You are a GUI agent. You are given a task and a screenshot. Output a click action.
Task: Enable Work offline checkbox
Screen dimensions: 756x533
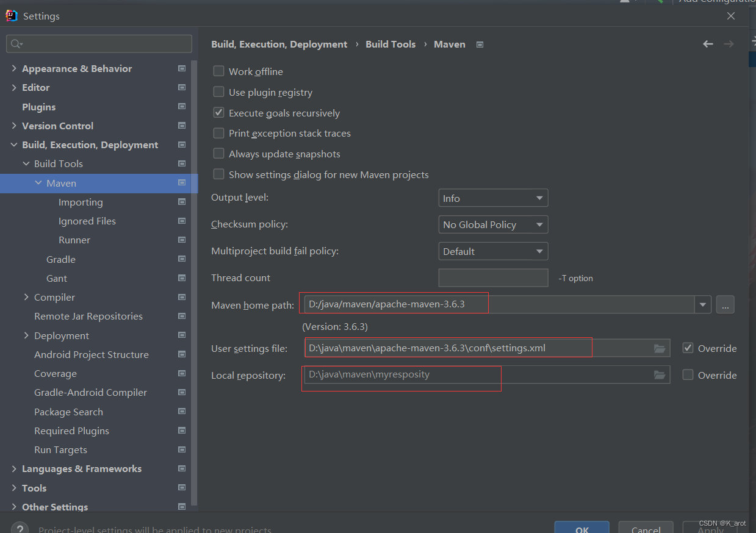pyautogui.click(x=218, y=71)
